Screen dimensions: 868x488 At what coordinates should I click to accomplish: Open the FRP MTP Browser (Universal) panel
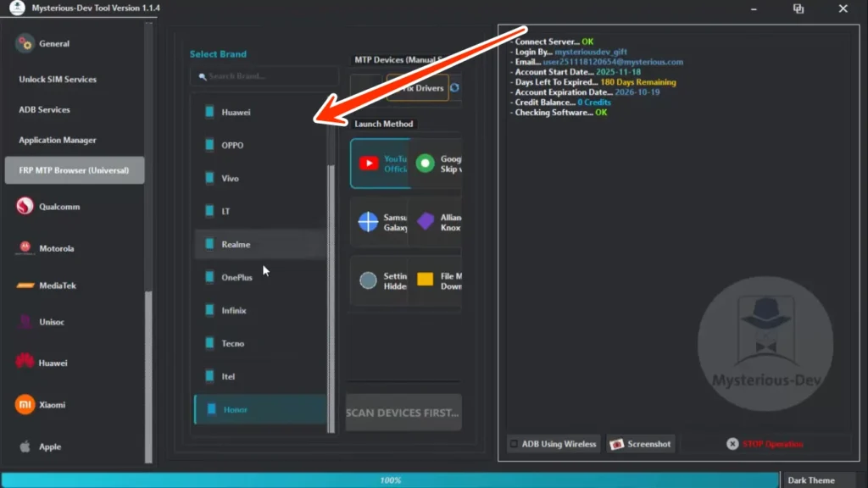coord(74,169)
